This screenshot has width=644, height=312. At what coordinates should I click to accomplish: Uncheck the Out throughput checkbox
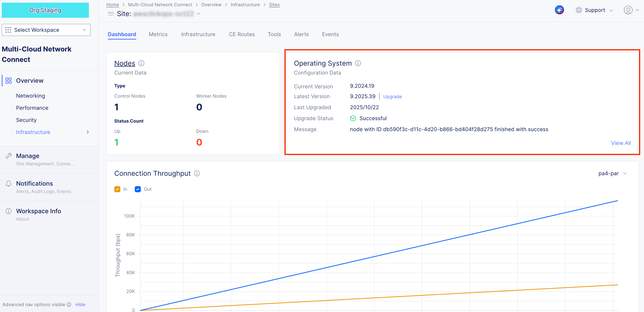138,189
